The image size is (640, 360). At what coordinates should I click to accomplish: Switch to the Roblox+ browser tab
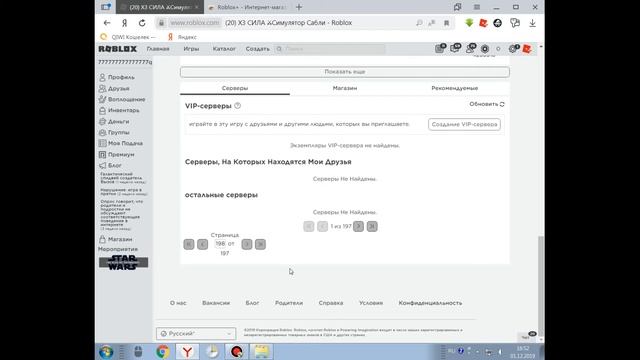coord(247,7)
